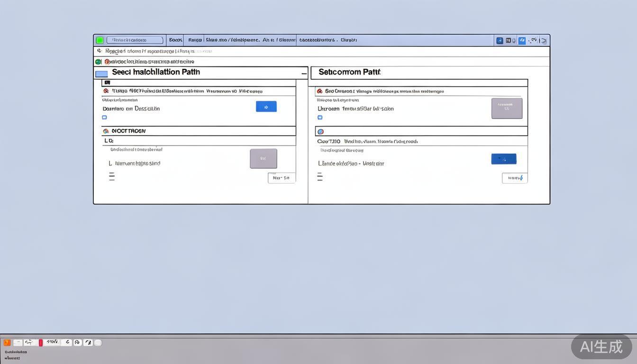
Task: Expand the hamburger list icon in left panel
Action: pyautogui.click(x=112, y=177)
